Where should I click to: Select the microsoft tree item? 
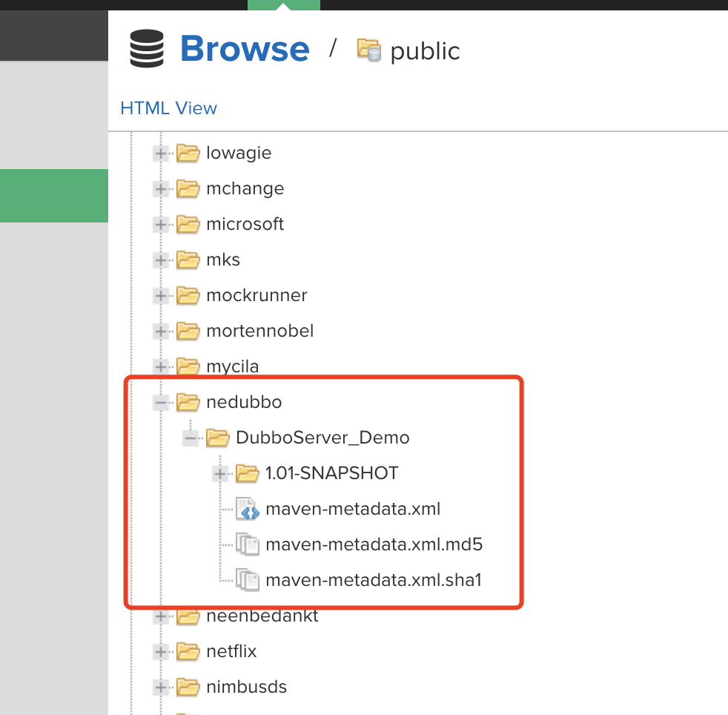[x=245, y=224]
